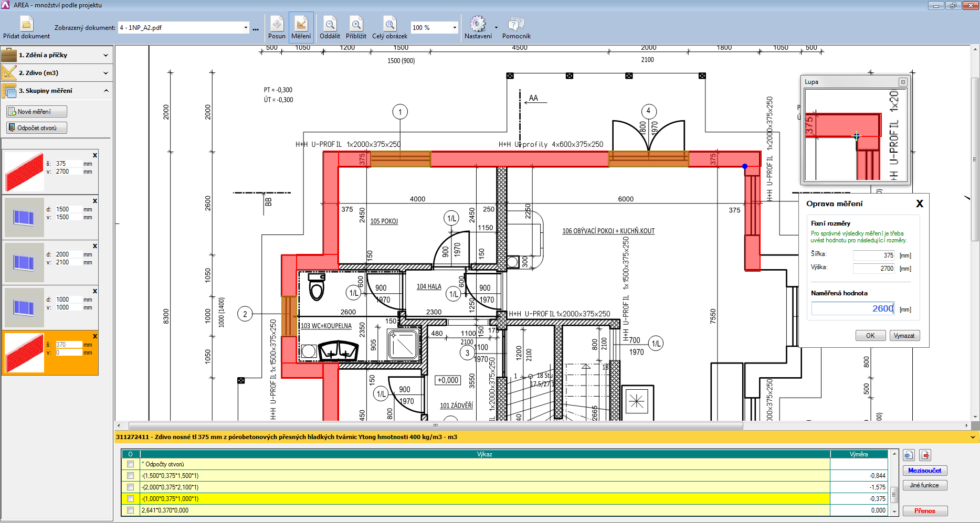Image resolution: width=980 pixels, height=523 pixels.
Task: Click the Přiblížit zoom in icon
Action: pyautogui.click(x=356, y=24)
